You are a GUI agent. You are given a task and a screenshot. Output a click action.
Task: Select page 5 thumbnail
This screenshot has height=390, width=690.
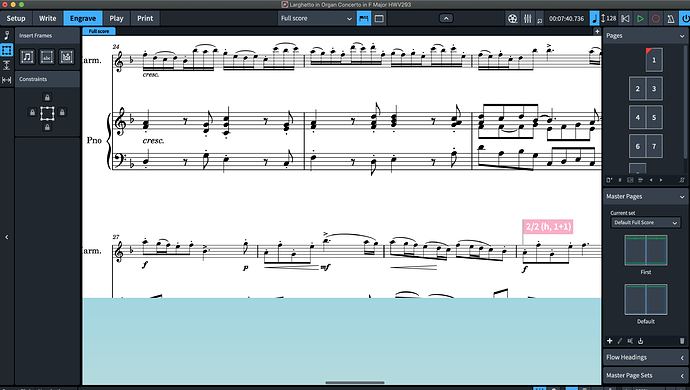tap(654, 118)
